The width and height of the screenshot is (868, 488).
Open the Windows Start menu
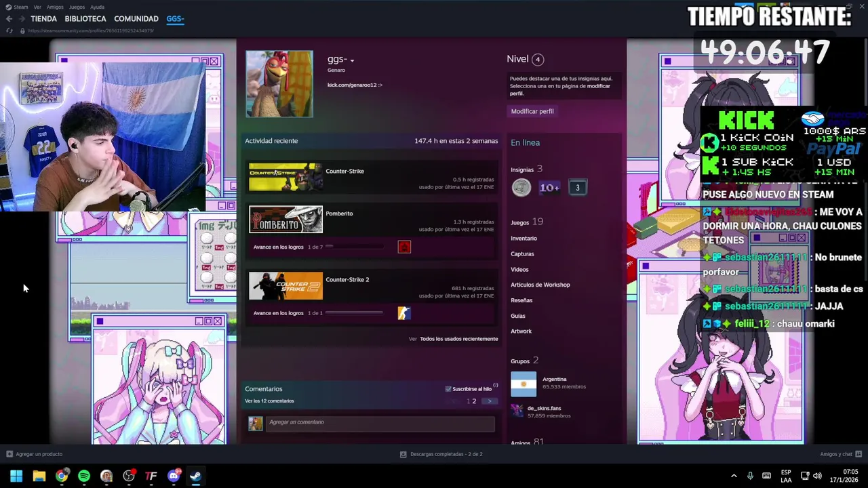tap(16, 476)
